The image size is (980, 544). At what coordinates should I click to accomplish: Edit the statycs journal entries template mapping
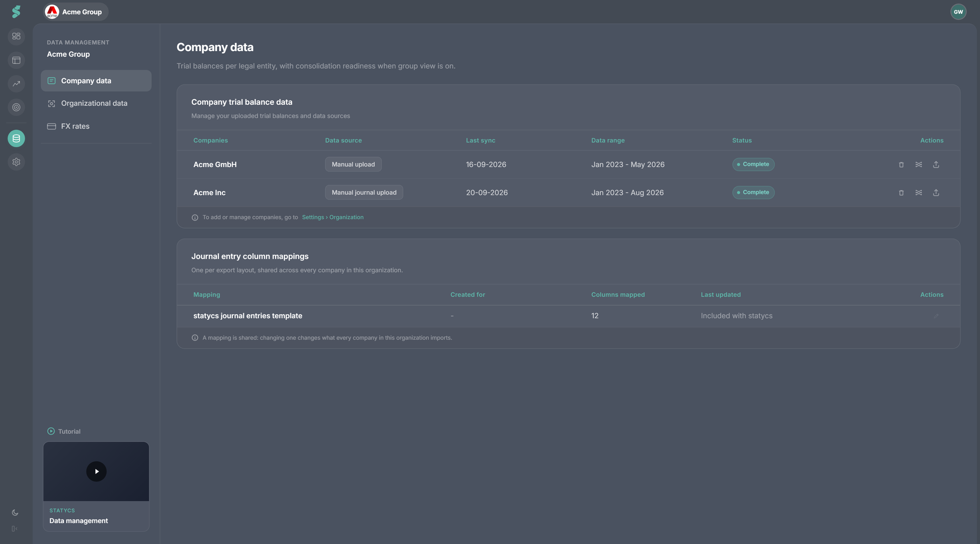[936, 316]
